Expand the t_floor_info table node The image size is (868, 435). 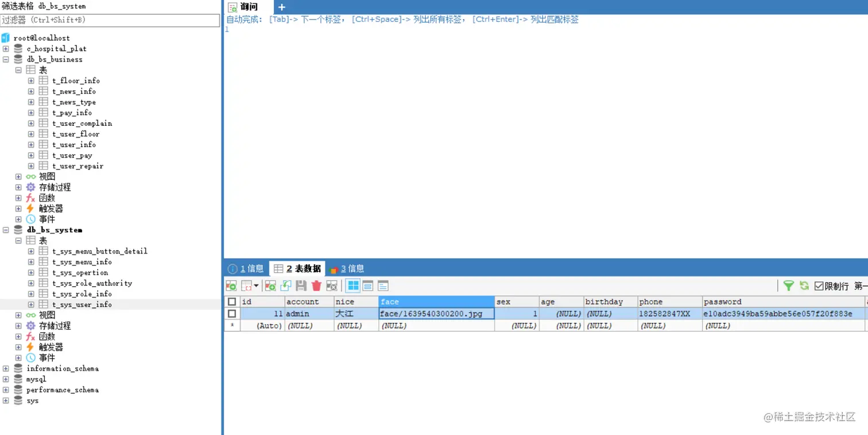click(31, 81)
